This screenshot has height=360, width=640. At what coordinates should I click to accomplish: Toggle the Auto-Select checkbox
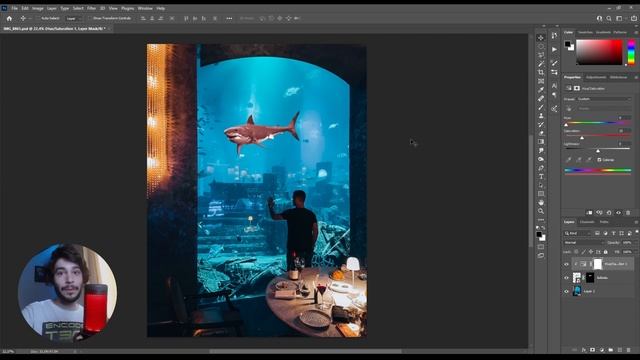pyautogui.click(x=38, y=18)
